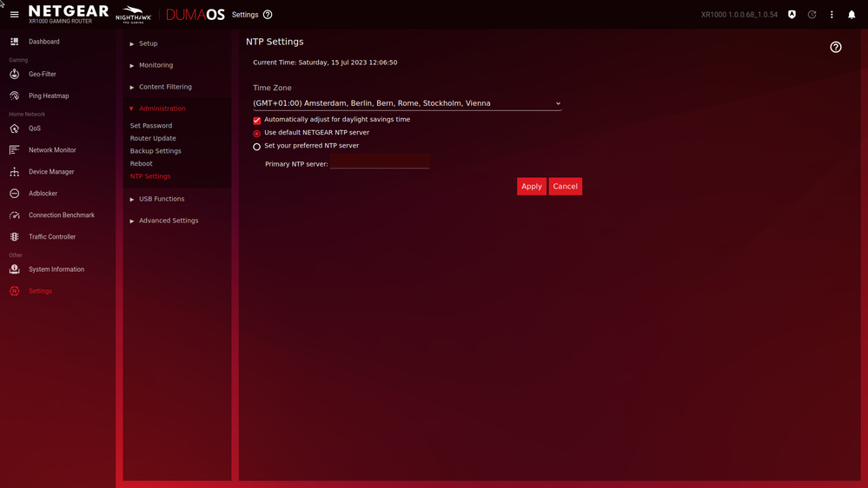
Task: Click the QoS sidebar icon
Action: 15,129
